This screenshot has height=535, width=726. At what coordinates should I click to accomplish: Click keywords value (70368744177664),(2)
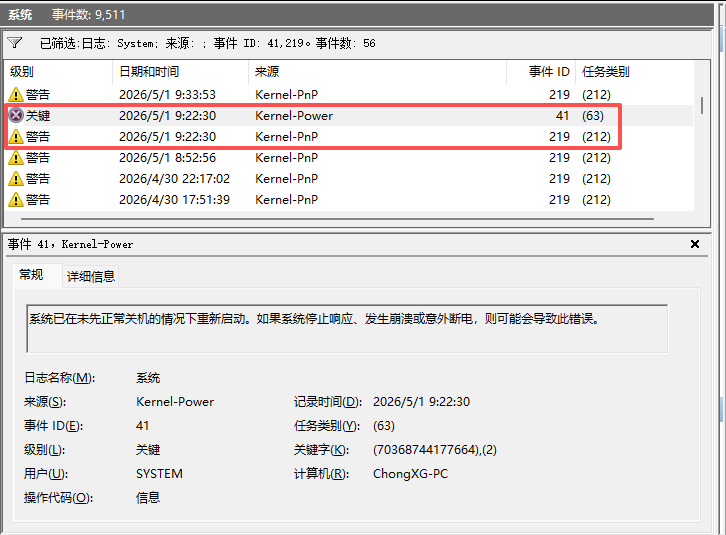(435, 450)
